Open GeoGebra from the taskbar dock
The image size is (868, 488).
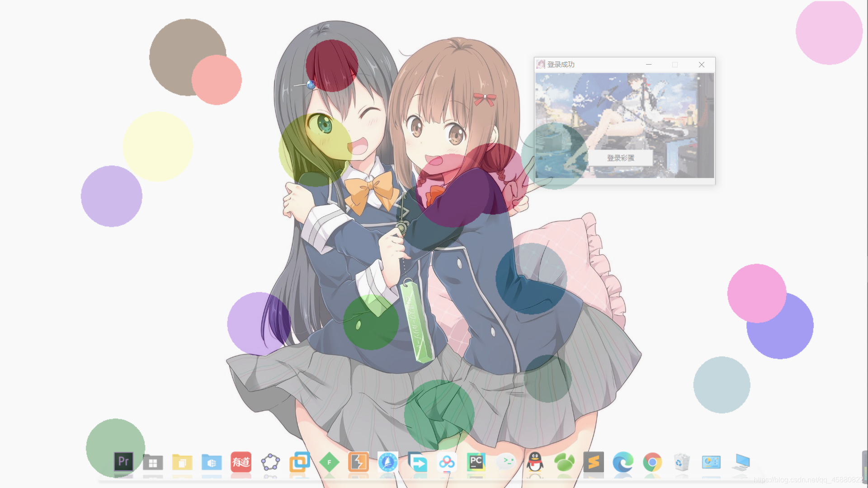pyautogui.click(x=270, y=463)
